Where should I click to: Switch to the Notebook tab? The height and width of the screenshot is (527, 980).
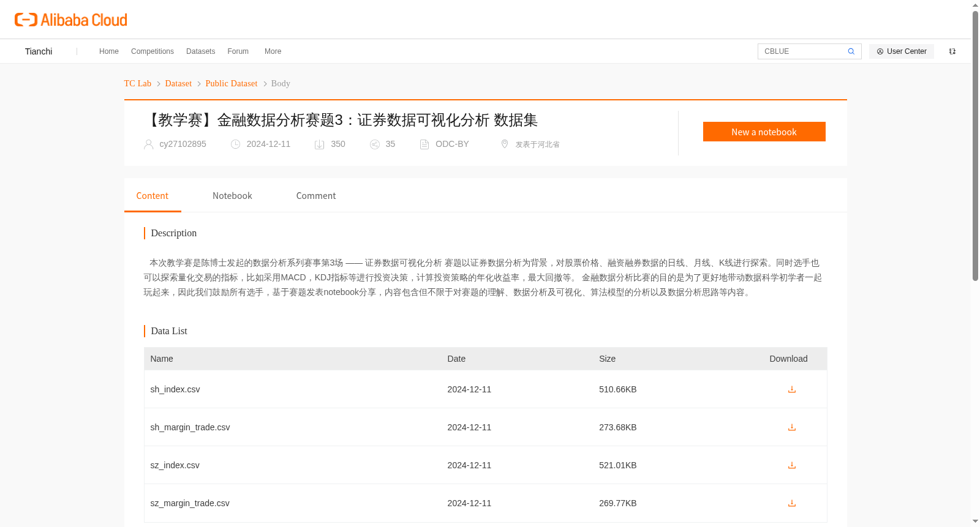(232, 196)
